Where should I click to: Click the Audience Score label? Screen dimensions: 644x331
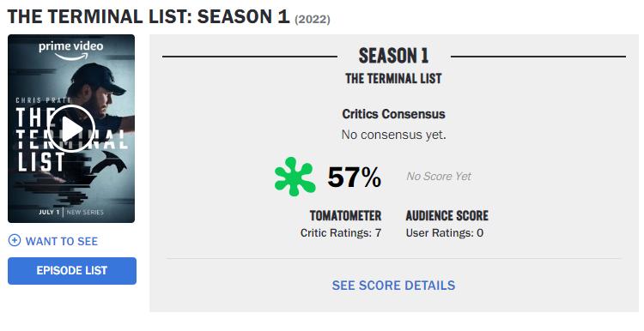tap(447, 216)
